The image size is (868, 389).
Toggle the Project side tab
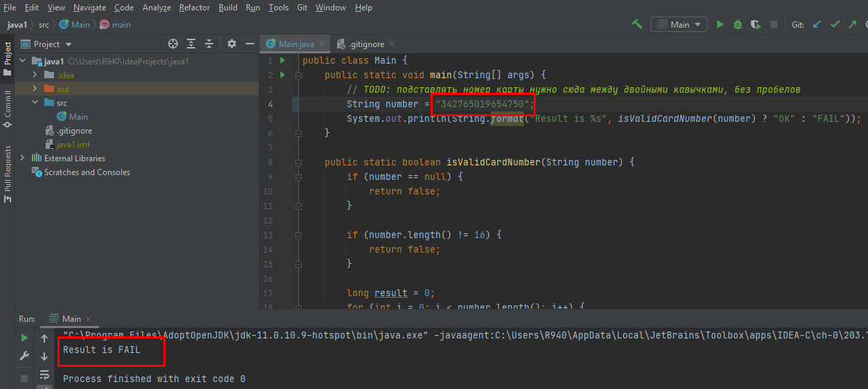(x=7, y=60)
